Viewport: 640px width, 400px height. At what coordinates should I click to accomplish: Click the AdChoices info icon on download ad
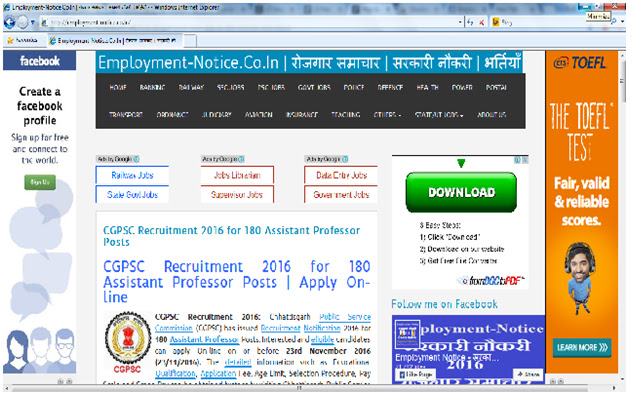coord(518,160)
